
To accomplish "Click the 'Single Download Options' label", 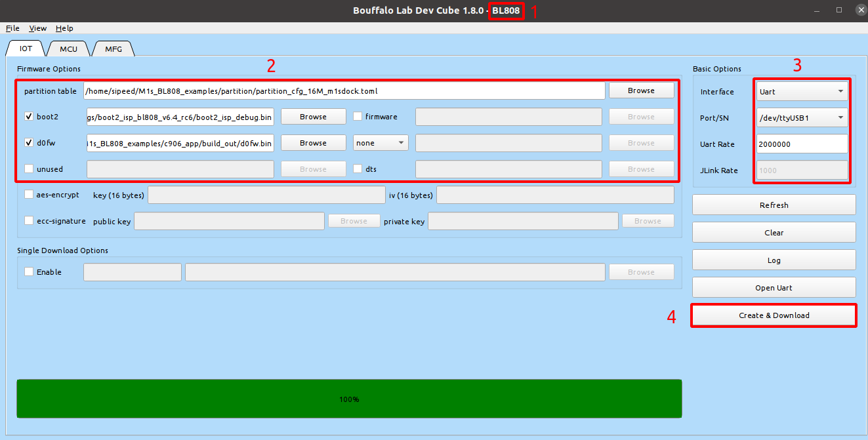I will 63,250.
